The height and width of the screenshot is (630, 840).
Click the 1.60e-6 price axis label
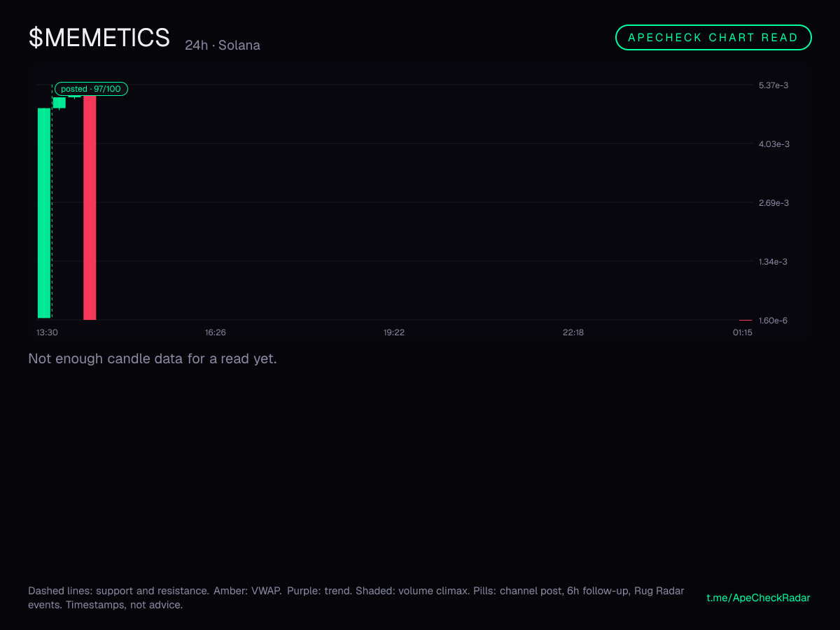(x=773, y=321)
